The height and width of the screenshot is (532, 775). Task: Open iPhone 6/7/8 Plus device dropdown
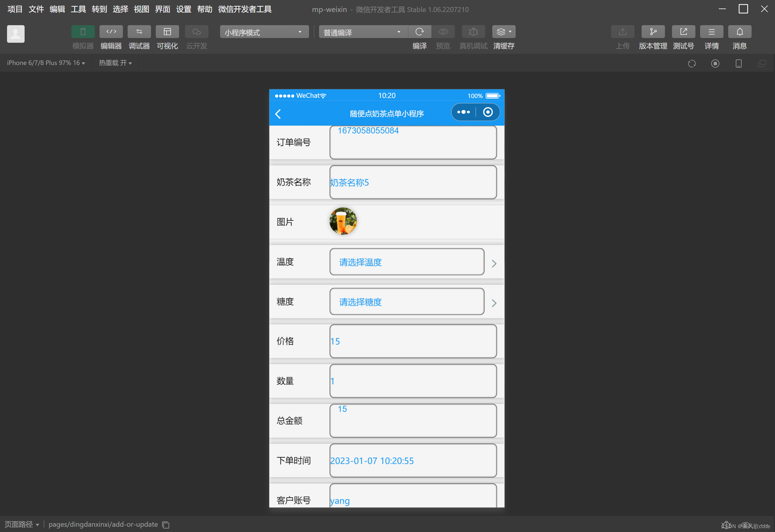coord(46,63)
